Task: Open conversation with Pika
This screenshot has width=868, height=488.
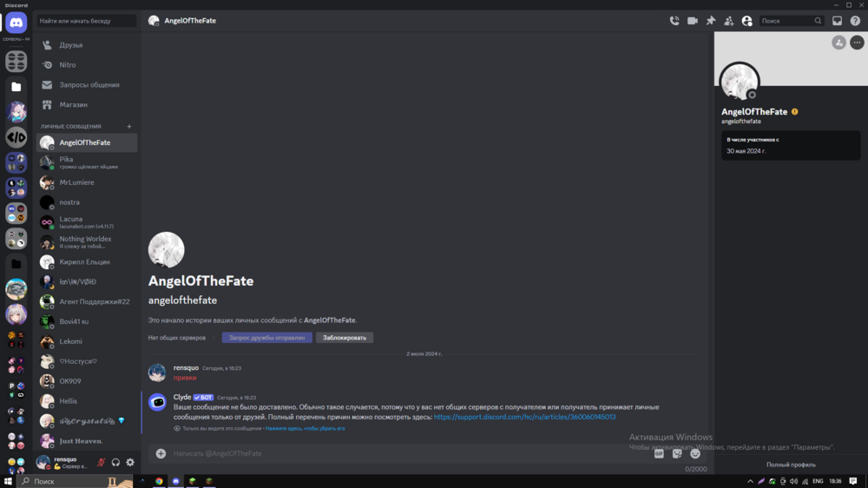Action: point(86,162)
